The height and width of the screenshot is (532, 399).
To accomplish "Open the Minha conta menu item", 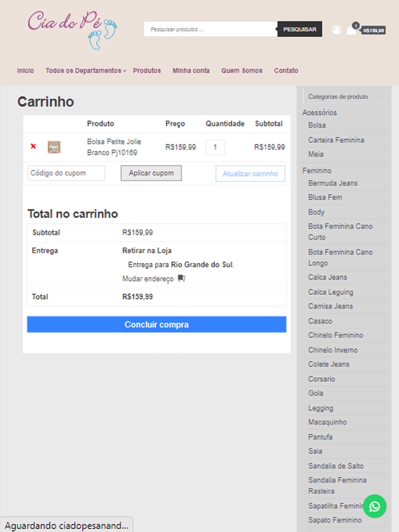I will [191, 71].
